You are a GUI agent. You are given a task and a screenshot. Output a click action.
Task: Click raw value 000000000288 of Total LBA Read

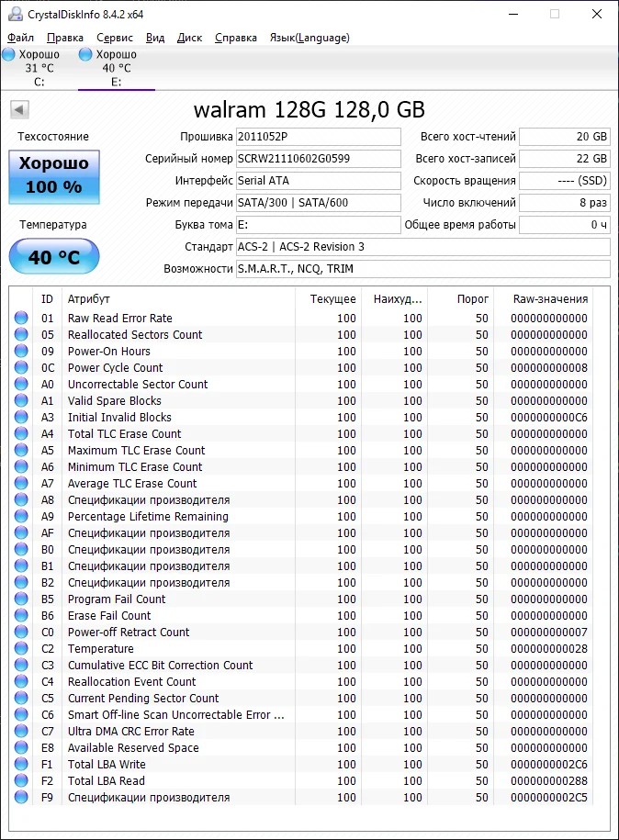tap(549, 780)
